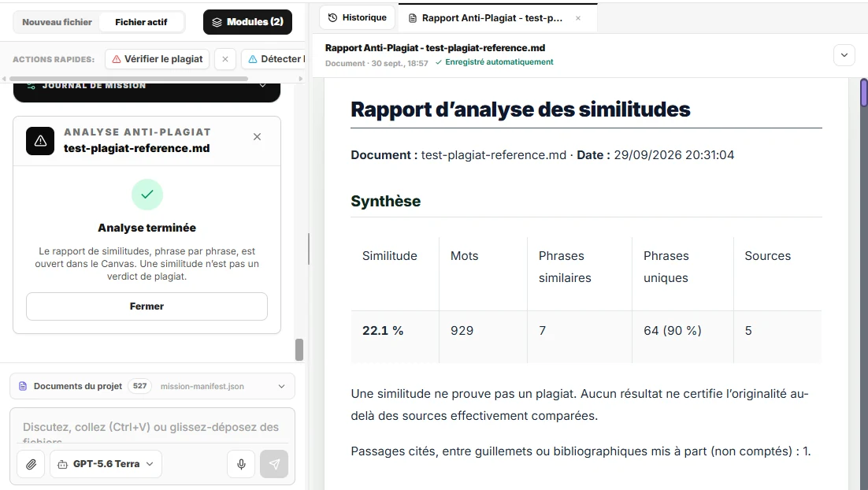Viewport: 868px width, 490px height.
Task: Run Vérifier le plagiat quick action
Action: 158,59
